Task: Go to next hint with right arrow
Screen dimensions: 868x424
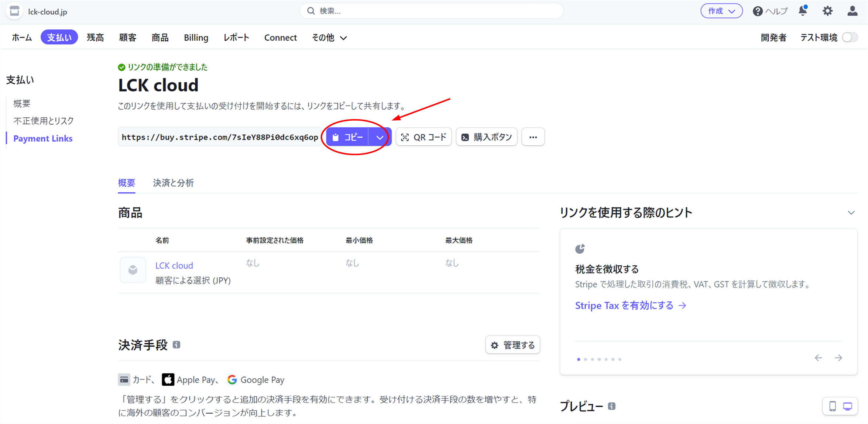Action: (x=838, y=358)
